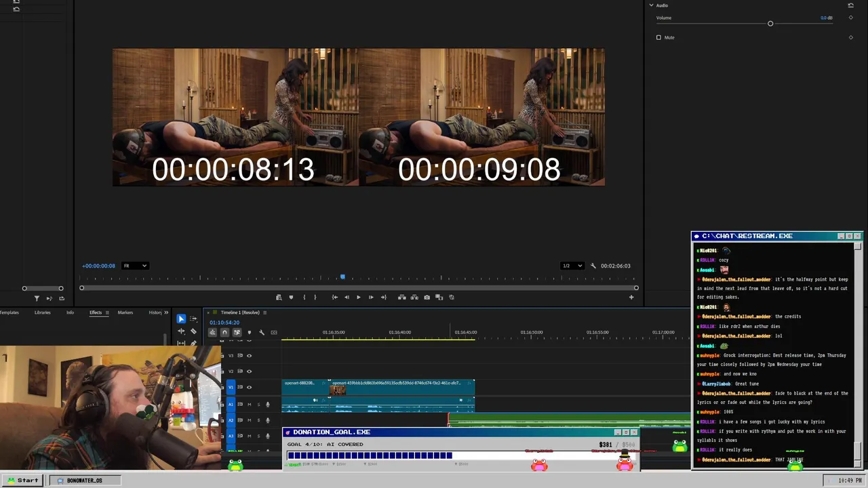
Task: Toggle Volume keyframe diamond
Action: coord(851,18)
